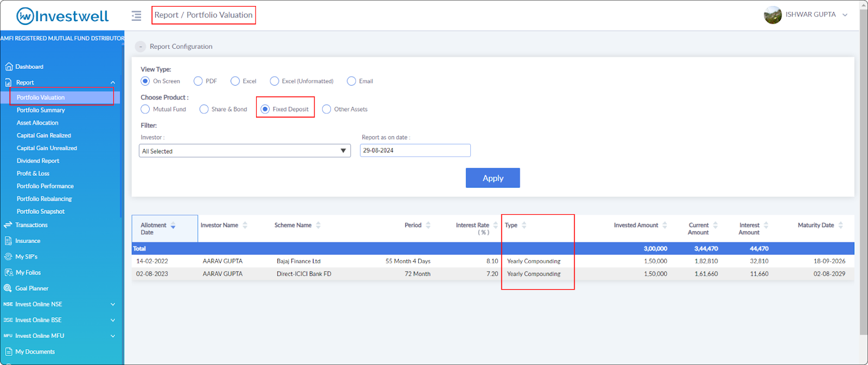The image size is (868, 365).
Task: Sort by Maturity Date arrows
Action: click(x=840, y=225)
